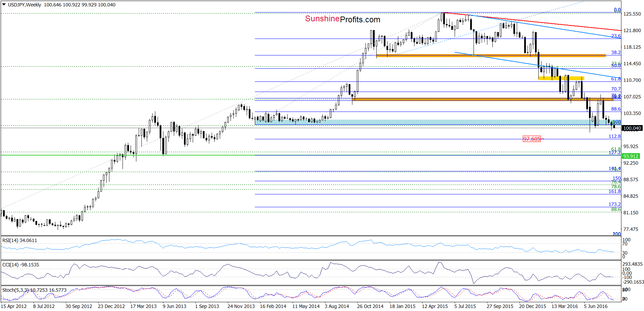The image size is (644, 311).
Task: Click the 70.7 Fibonacci level label
Action: 616,89
